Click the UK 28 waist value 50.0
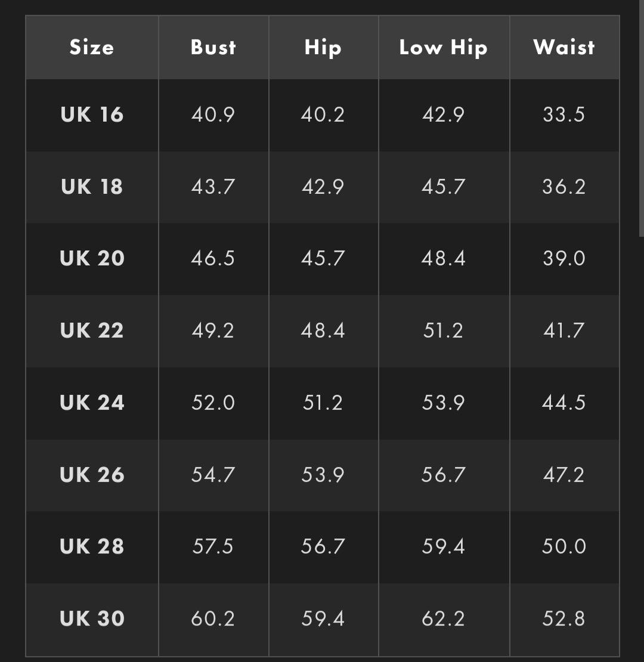Image resolution: width=644 pixels, height=662 pixels. 563,546
